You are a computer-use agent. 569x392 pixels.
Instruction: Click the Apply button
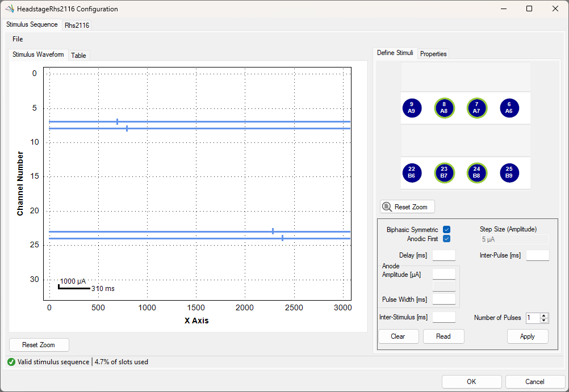coord(528,336)
